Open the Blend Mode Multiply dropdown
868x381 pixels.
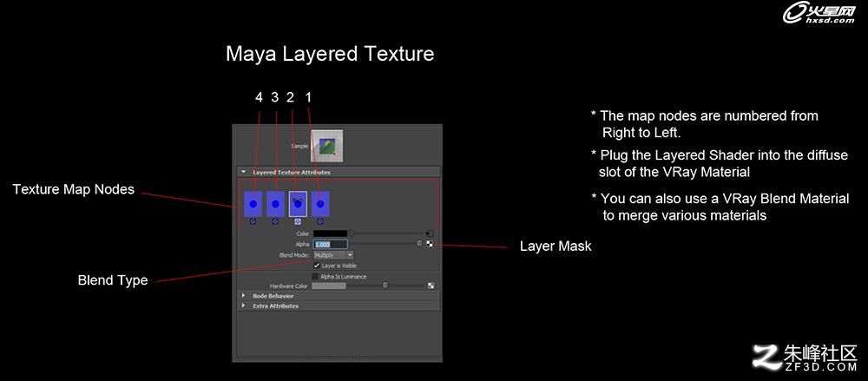click(x=333, y=255)
